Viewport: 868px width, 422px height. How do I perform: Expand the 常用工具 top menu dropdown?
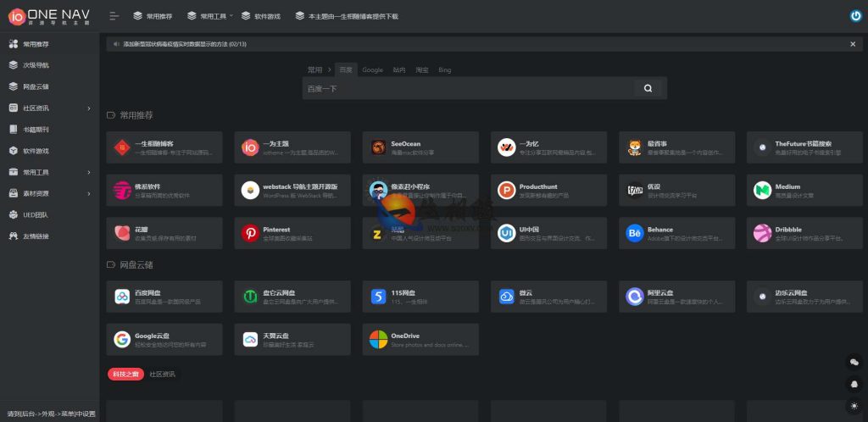pyautogui.click(x=210, y=16)
